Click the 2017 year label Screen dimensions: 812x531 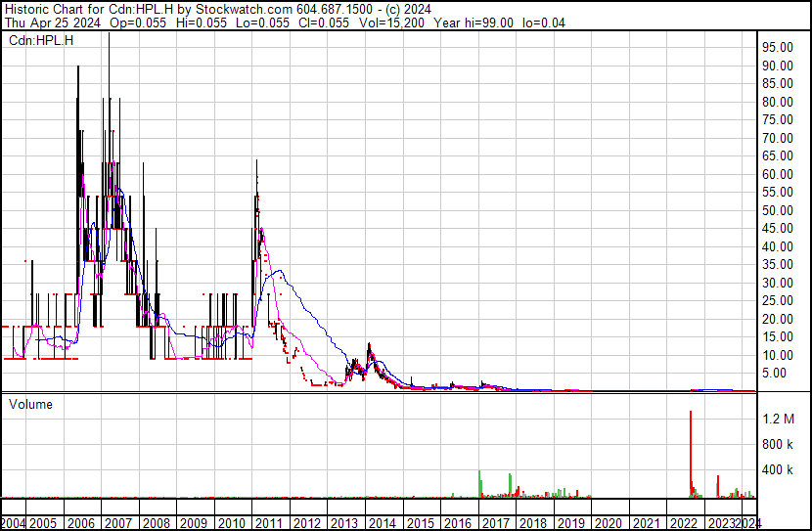(x=496, y=523)
